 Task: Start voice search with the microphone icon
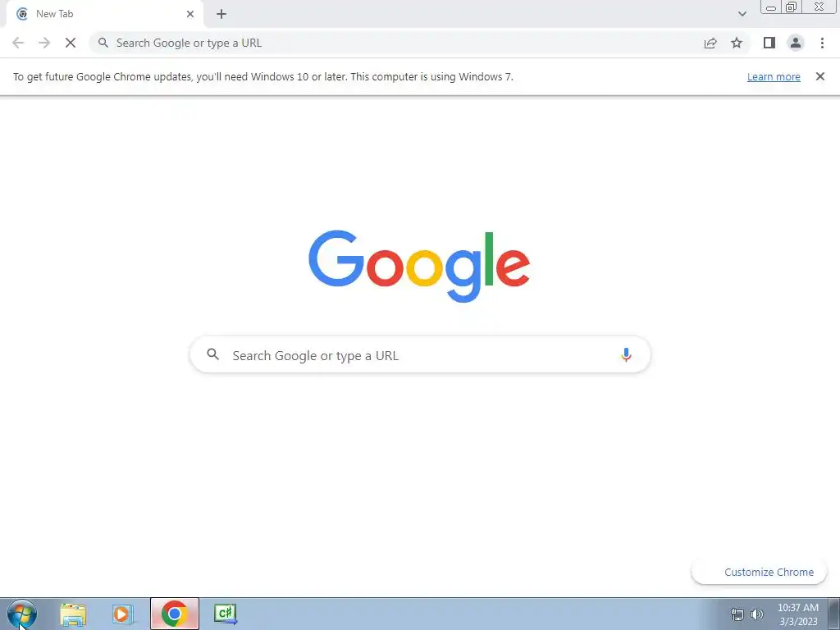point(626,354)
